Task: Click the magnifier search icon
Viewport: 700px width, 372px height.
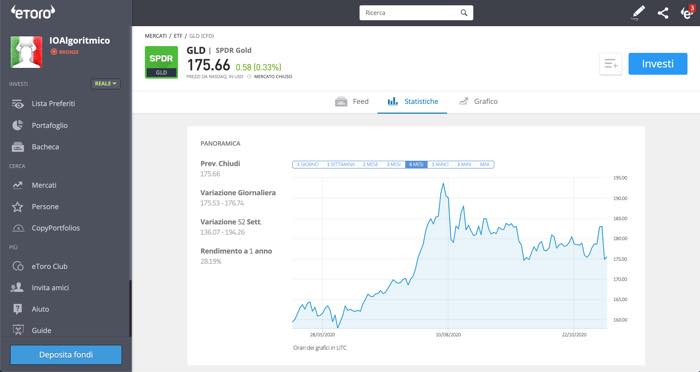Action: click(x=464, y=13)
